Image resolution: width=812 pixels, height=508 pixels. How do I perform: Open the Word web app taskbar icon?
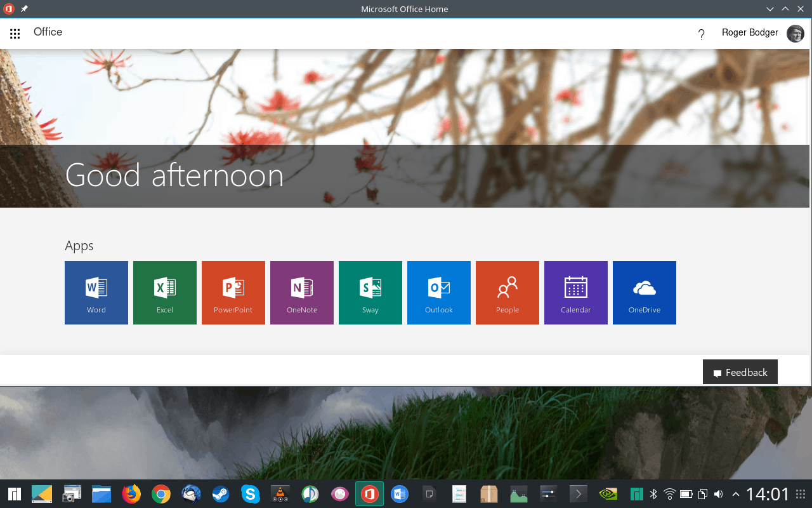coord(400,494)
